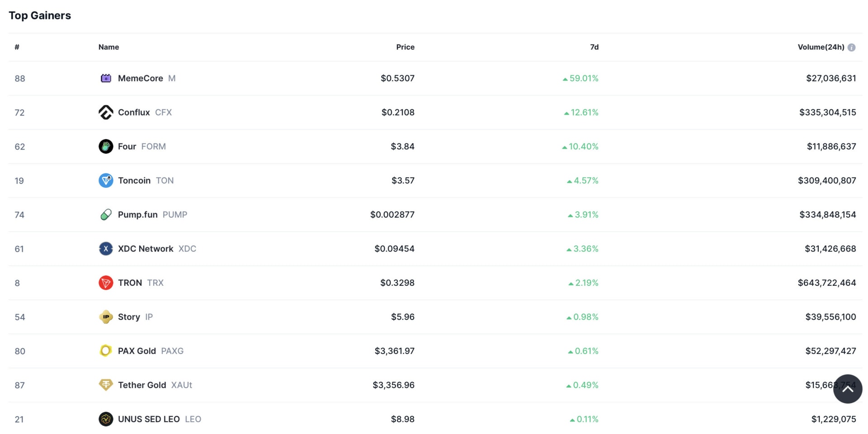The width and height of the screenshot is (868, 434).
Task: Sort by the # rank column header
Action: tap(17, 47)
